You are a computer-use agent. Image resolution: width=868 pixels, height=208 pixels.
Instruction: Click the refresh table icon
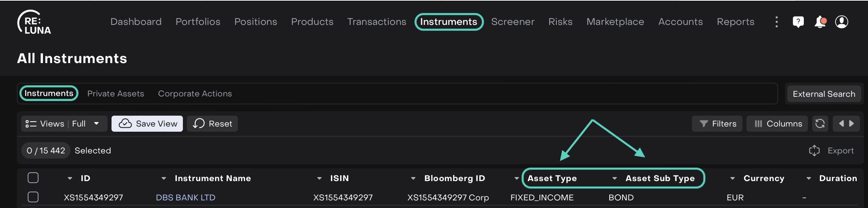coord(820,124)
